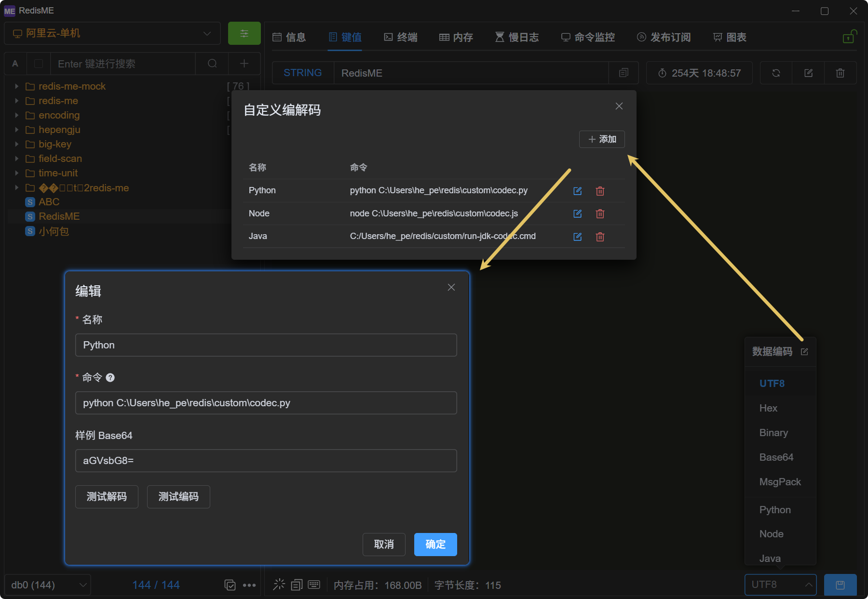The image size is (868, 599).
Task: Click the 名称 input containing Python
Action: (266, 345)
